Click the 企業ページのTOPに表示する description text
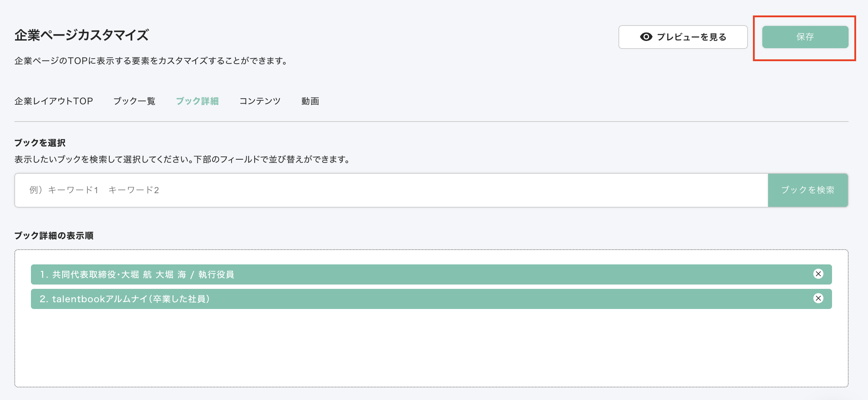This screenshot has width=868, height=400. 151,61
